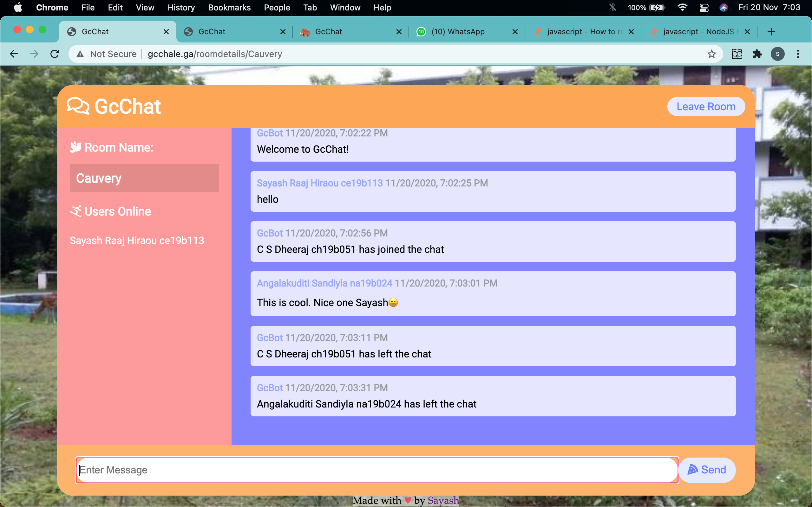812x507 pixels.
Task: Open the Bookmarks menu
Action: click(229, 7)
